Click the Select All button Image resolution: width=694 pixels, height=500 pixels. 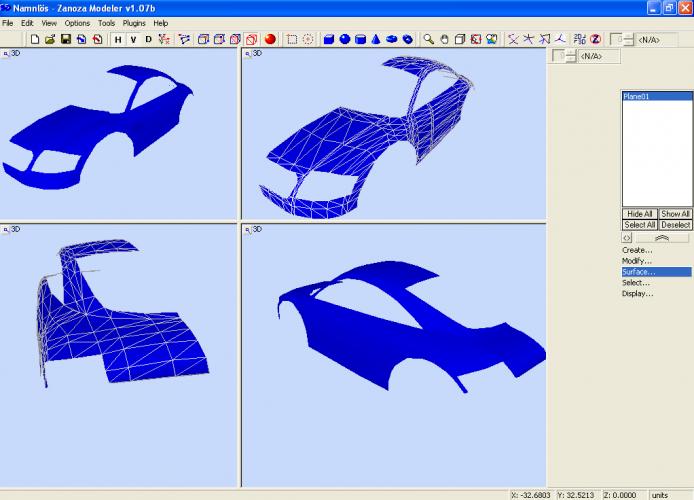click(x=640, y=225)
